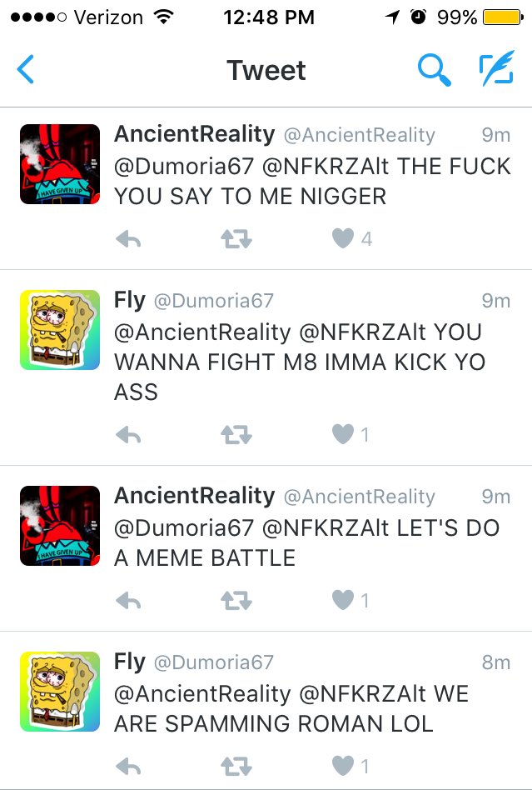Like the first tweet with 4 likes
The width and height of the screenshot is (532, 790).
tap(343, 238)
